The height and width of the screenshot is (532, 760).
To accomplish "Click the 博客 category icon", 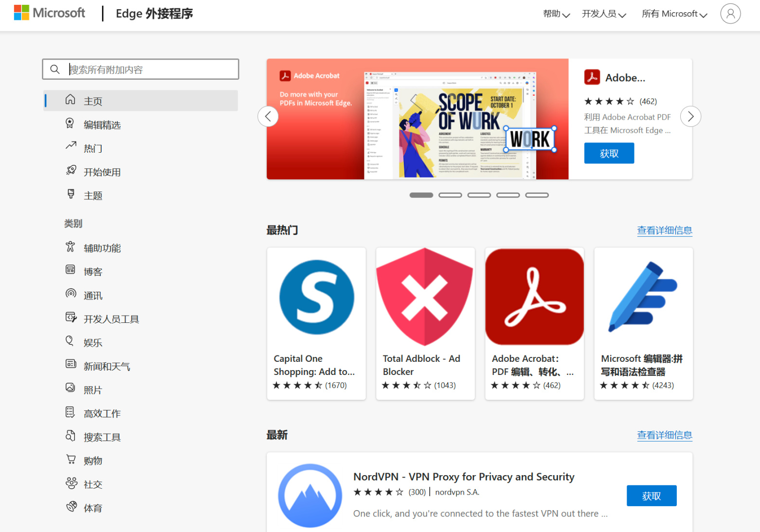I will (x=71, y=270).
